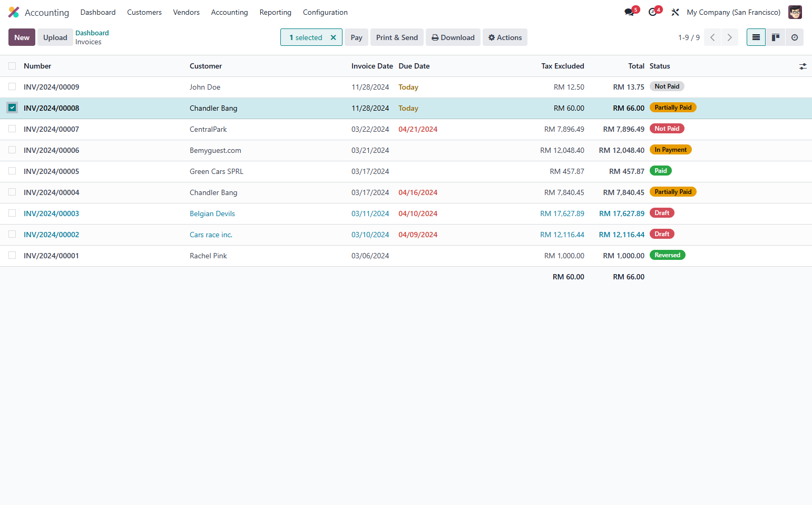Open the Reporting menu
The height and width of the screenshot is (505, 812).
(x=276, y=12)
